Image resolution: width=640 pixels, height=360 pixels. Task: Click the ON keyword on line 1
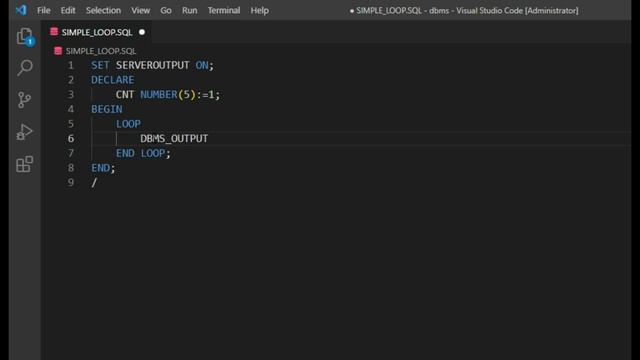point(202,65)
